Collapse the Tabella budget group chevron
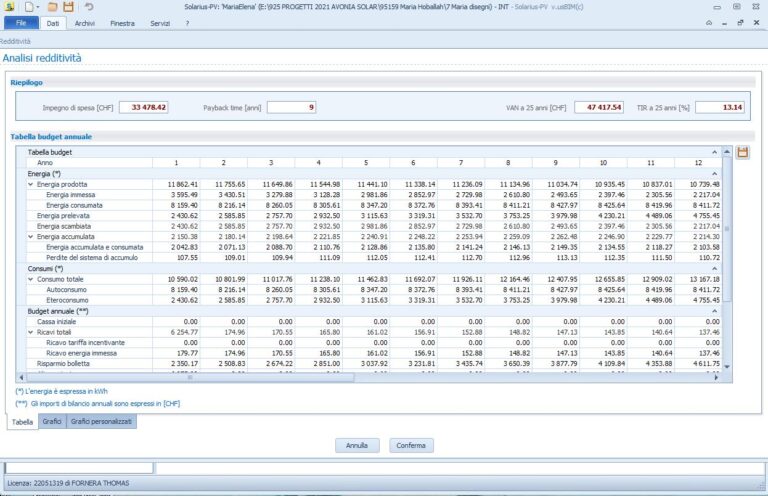This screenshot has height=496, width=768. [x=714, y=152]
